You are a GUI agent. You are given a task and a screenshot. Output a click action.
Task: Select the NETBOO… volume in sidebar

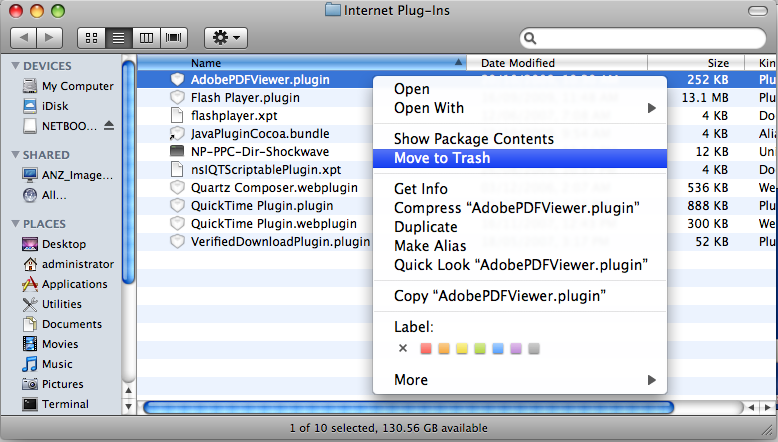pos(60,126)
